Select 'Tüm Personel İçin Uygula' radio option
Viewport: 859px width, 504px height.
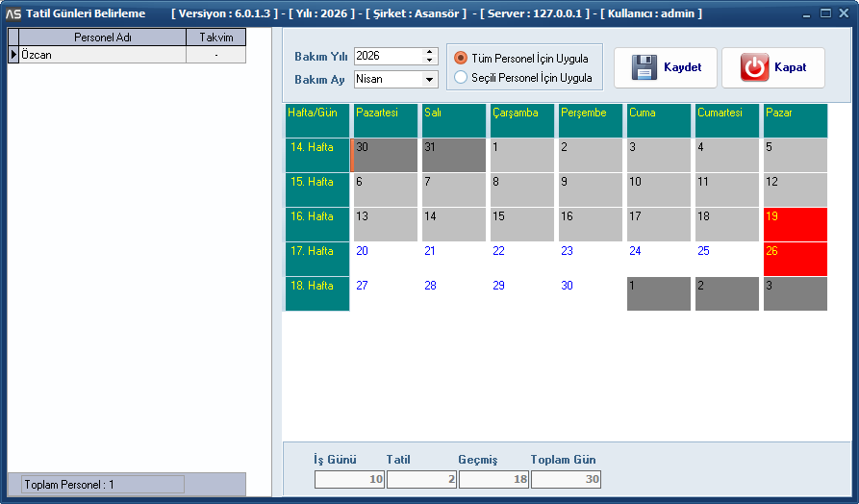(461, 59)
